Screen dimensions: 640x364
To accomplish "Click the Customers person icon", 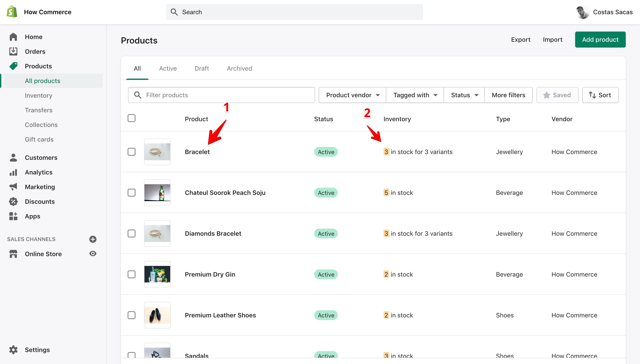I will click(13, 158).
